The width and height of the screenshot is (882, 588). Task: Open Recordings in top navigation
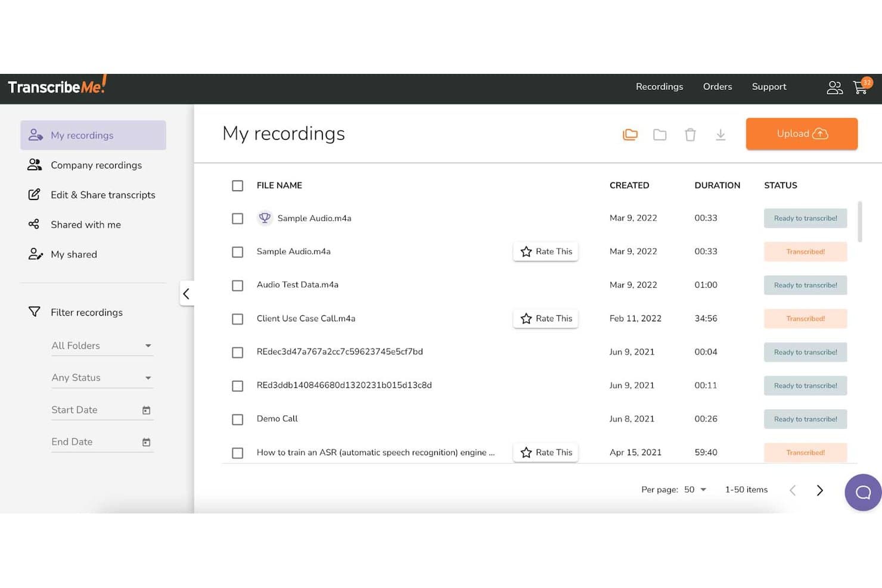pyautogui.click(x=659, y=86)
